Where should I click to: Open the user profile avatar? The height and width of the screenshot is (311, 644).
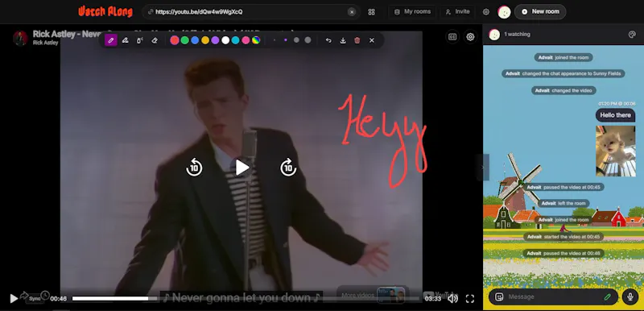(x=505, y=12)
